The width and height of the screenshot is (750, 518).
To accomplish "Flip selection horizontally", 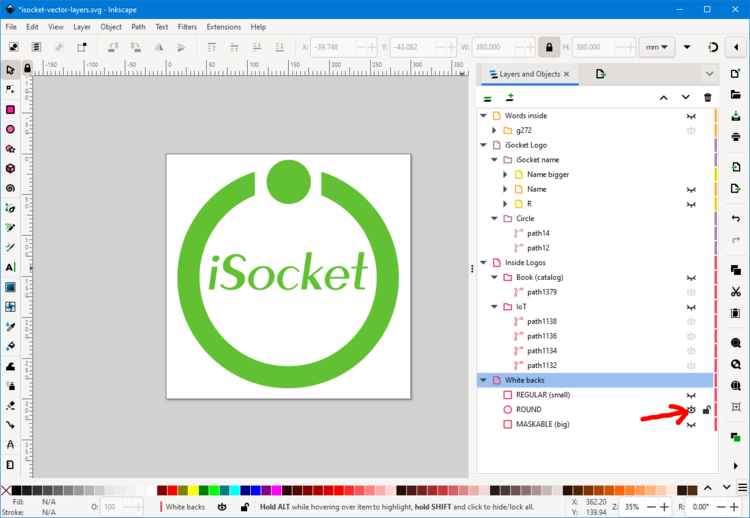I will pos(158,47).
